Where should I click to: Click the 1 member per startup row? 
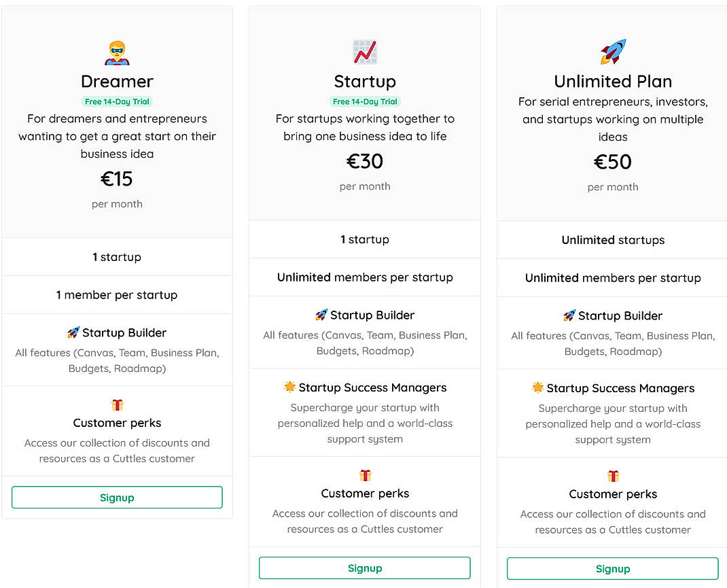tap(117, 294)
